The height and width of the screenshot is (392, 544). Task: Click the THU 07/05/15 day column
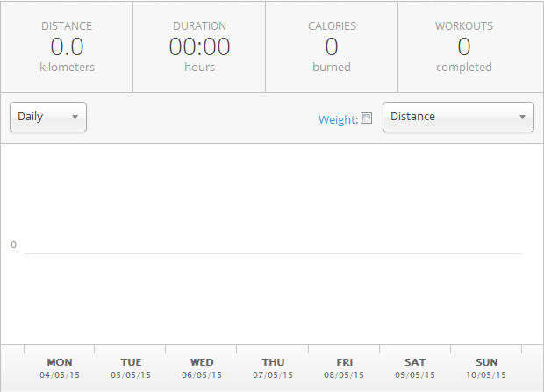(273, 367)
